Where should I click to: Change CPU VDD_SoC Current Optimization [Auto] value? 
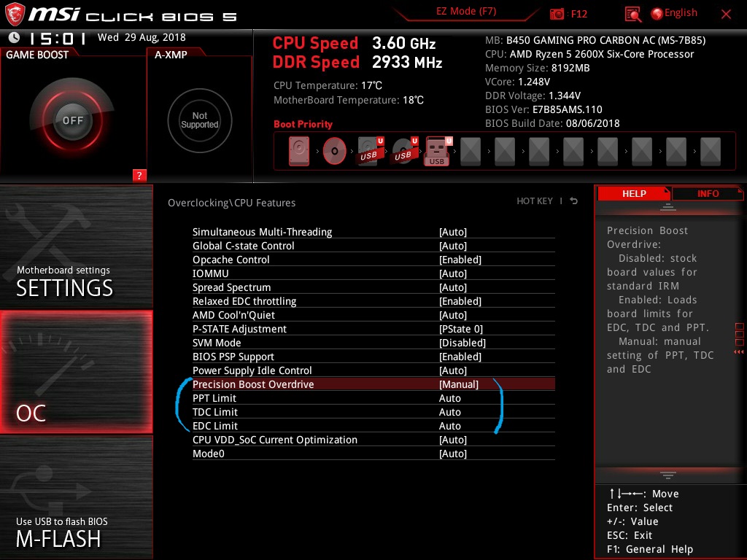coord(452,439)
